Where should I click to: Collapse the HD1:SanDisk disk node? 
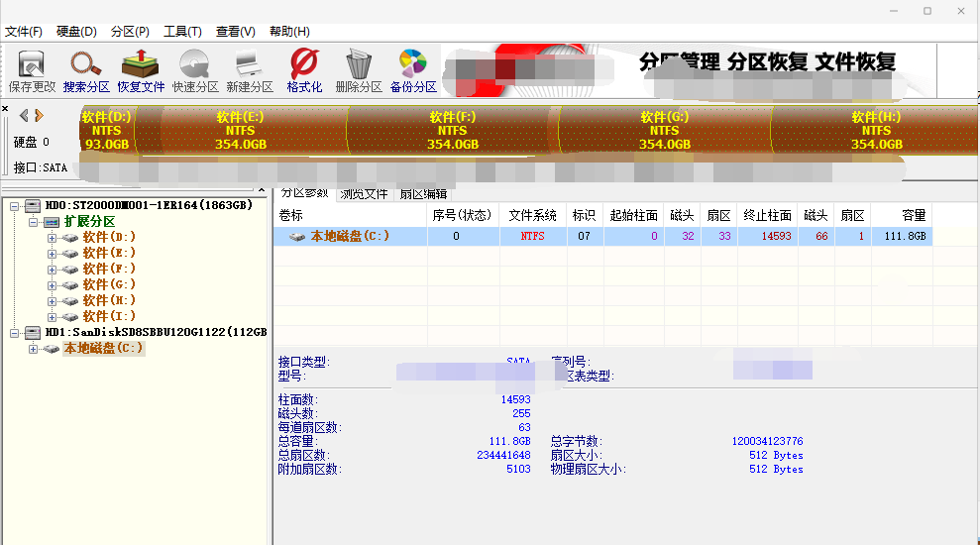15,333
